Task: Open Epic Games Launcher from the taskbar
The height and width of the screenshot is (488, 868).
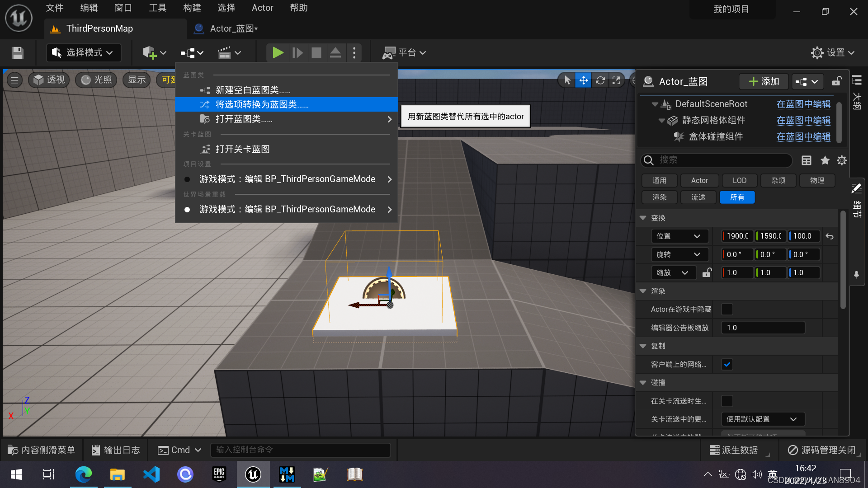Action: click(x=219, y=474)
